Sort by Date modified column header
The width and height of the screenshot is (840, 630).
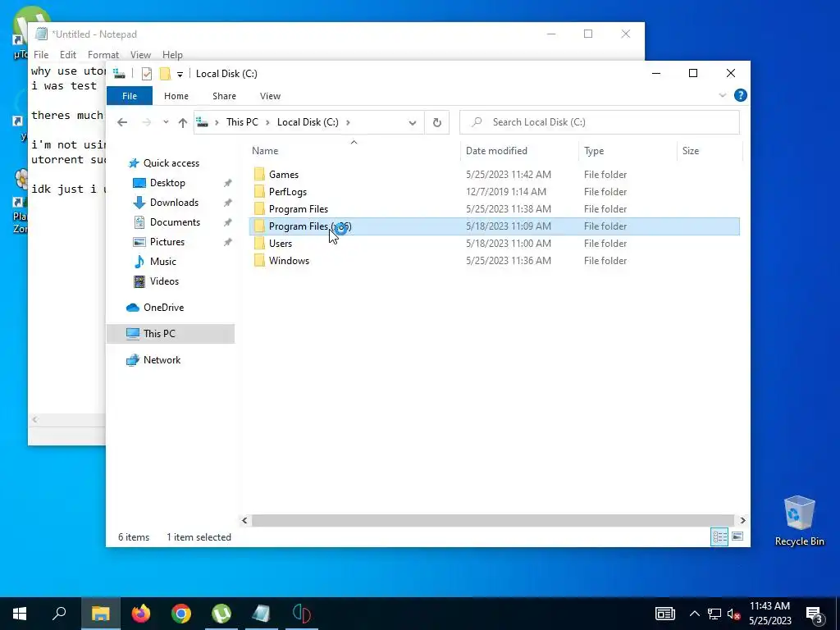tap(519, 151)
